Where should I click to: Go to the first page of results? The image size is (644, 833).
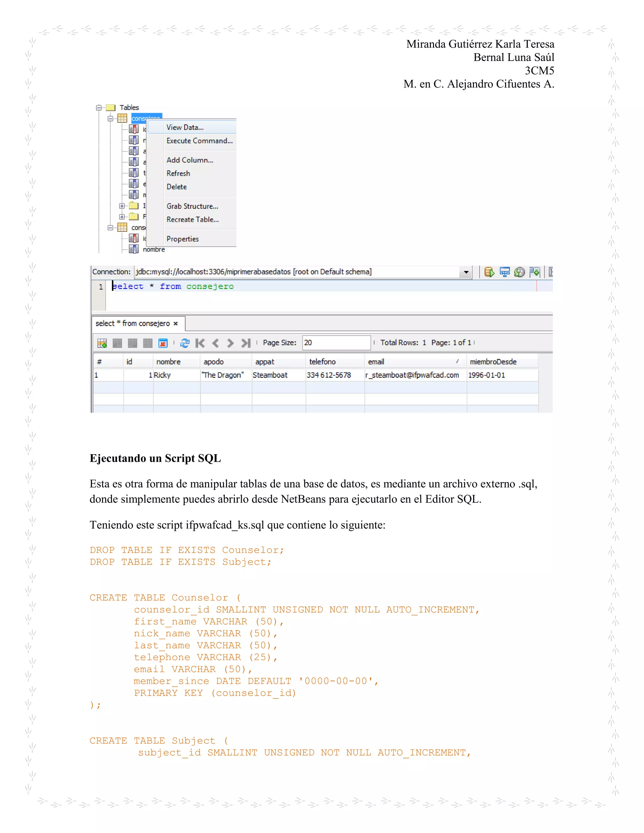coord(200,343)
